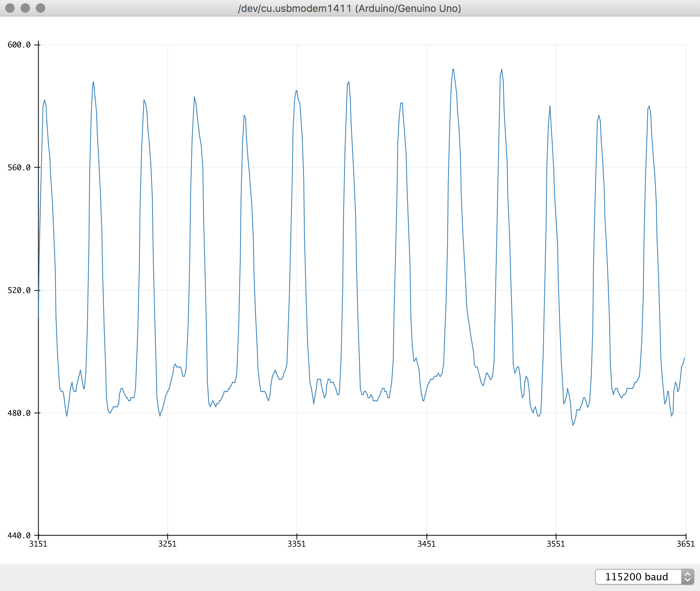
Task: Click the 3451 x-axis label
Action: point(427,544)
